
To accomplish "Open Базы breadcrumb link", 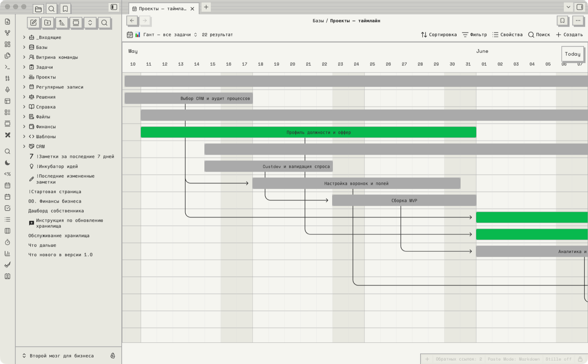I will [318, 21].
